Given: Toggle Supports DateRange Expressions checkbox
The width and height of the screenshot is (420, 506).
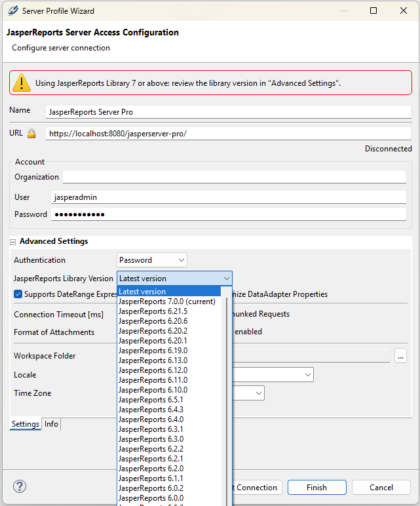Looking at the screenshot, I should [x=18, y=294].
